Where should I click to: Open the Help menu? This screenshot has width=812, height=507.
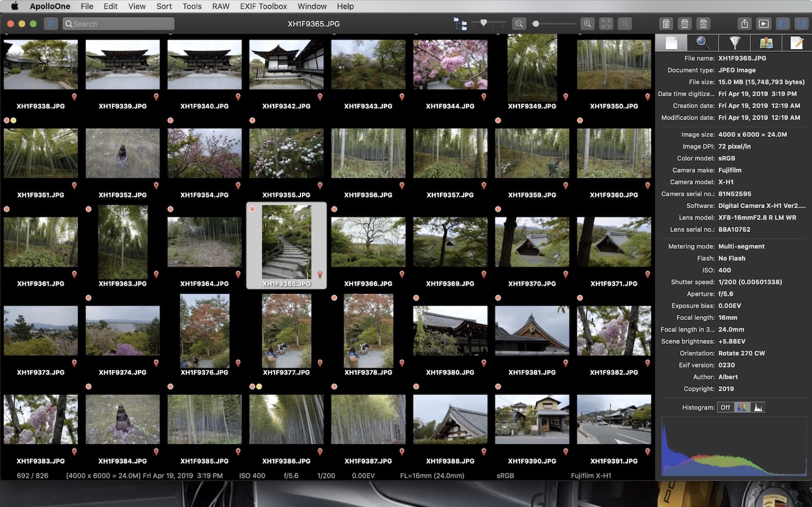click(x=345, y=6)
